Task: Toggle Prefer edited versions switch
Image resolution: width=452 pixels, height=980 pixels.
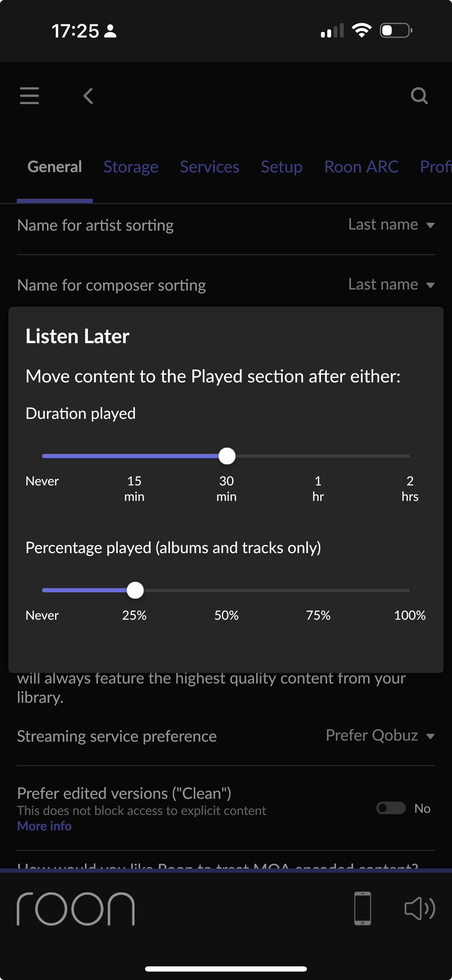Action: tap(391, 808)
